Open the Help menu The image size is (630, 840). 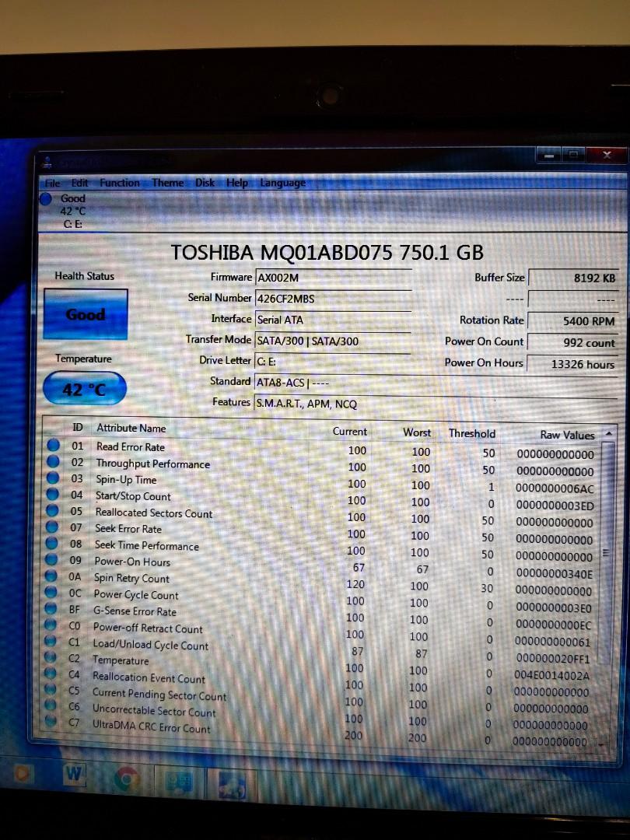click(236, 183)
